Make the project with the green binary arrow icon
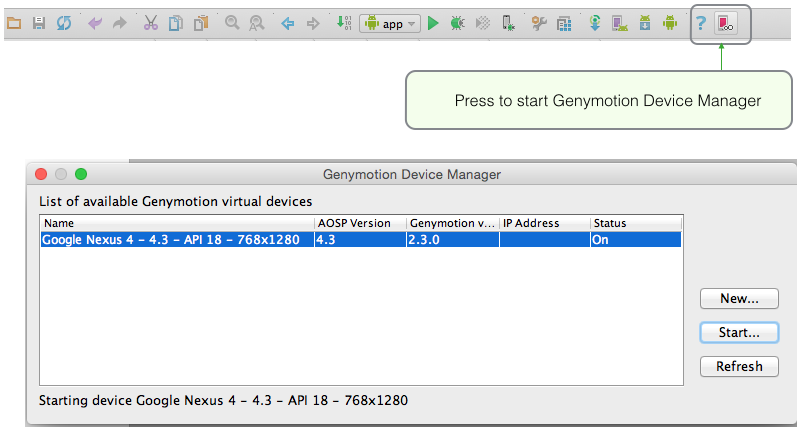This screenshot has height=447, width=810. click(x=344, y=23)
